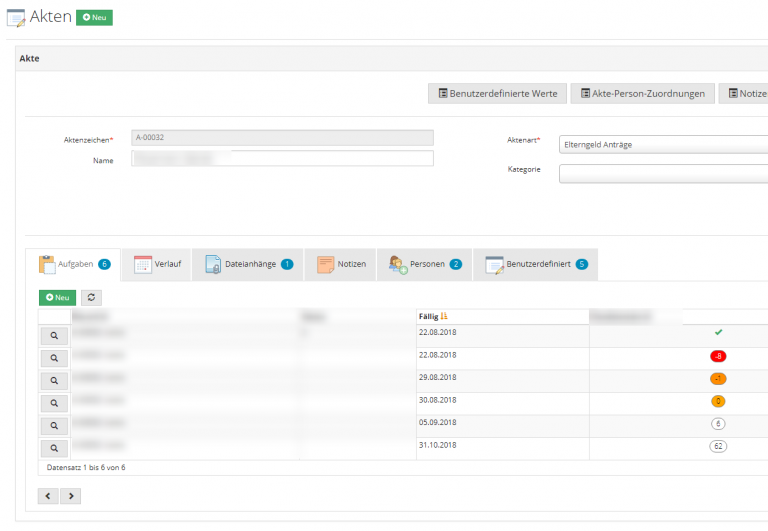The image size is (768, 531).
Task: Click the Aktenzeichen field A-00032
Action: point(282,138)
